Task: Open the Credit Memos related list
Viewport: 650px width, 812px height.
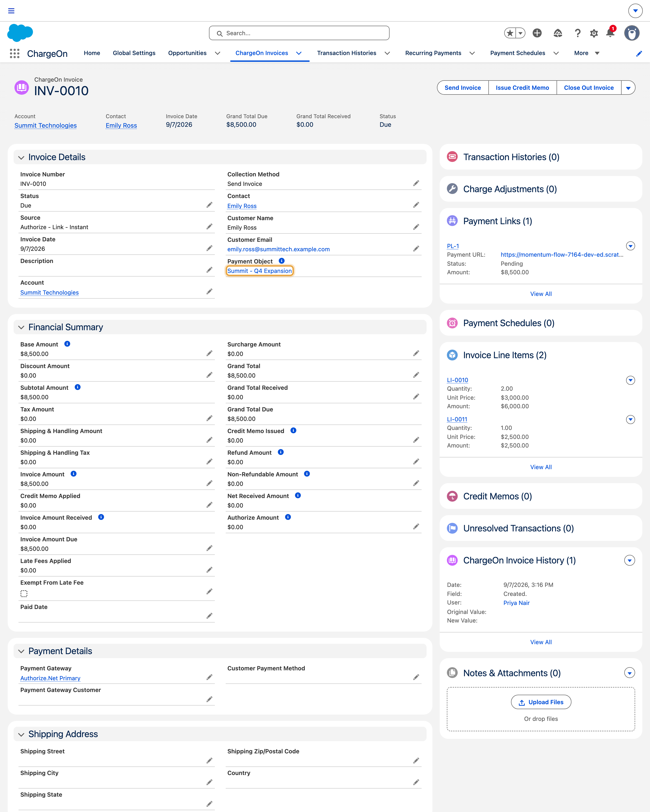Action: coord(497,496)
